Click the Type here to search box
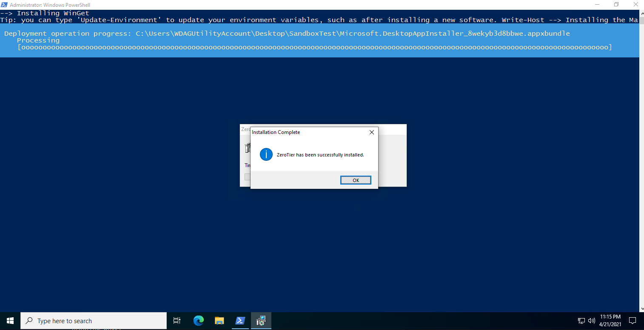Viewport: 644px width, 330px height. pyautogui.click(x=85, y=320)
